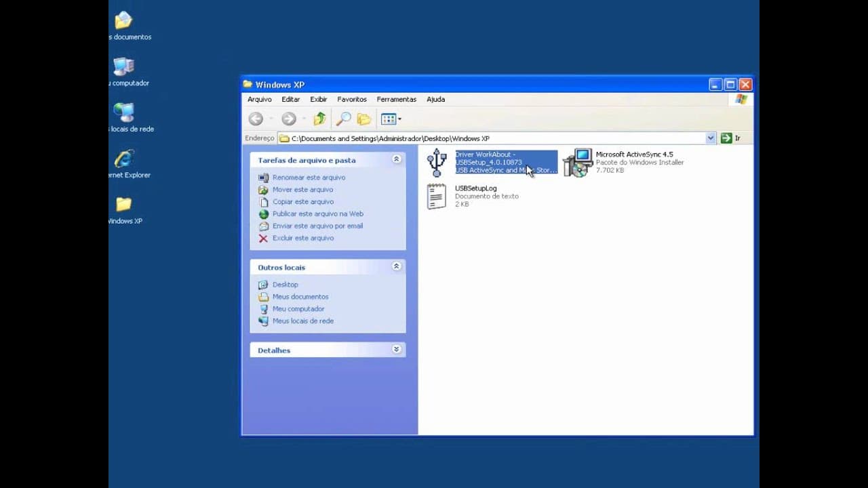Screen dimensions: 868x488
Task: Click the Windows flag logo in menu bar
Action: pos(741,100)
